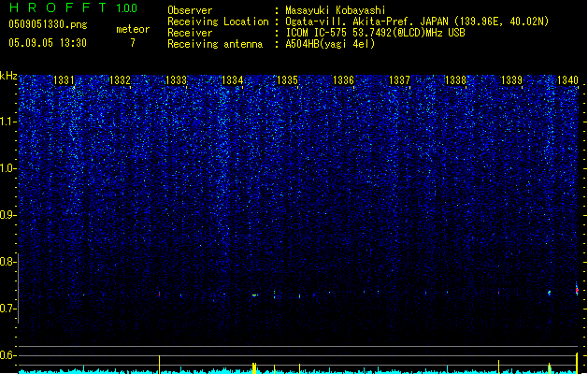Click the Observer label
Viewport: 588px width, 374px height.
pos(190,10)
